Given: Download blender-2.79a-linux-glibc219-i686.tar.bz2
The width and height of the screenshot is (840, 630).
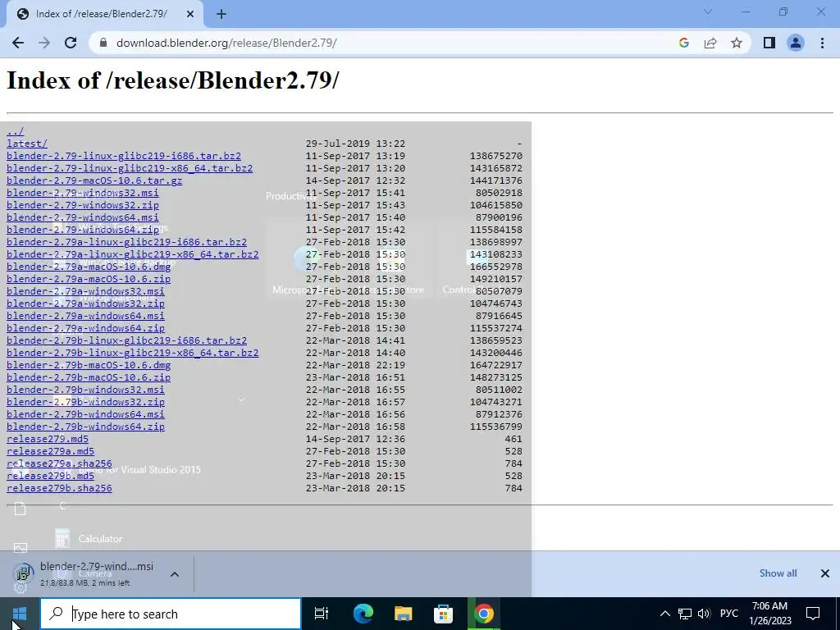Looking at the screenshot, I should [126, 242].
